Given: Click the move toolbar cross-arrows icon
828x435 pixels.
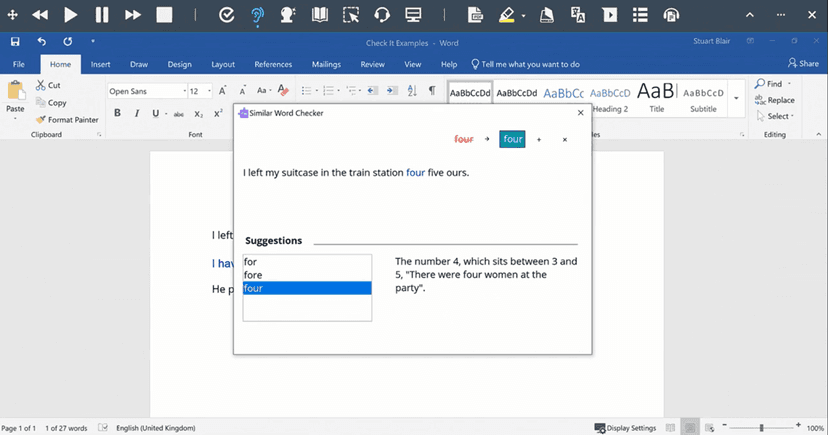Looking at the screenshot, I should [12, 15].
